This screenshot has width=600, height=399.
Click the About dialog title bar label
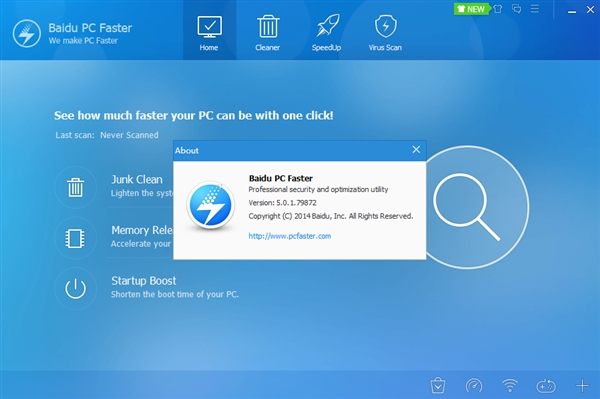tap(187, 150)
